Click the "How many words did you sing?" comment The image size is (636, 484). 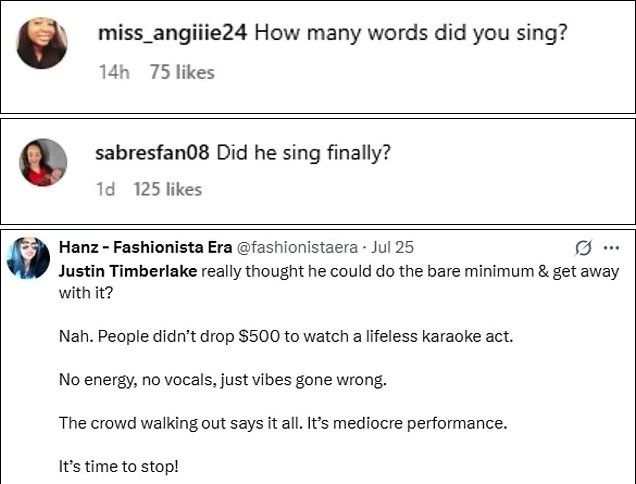[x=411, y=33]
